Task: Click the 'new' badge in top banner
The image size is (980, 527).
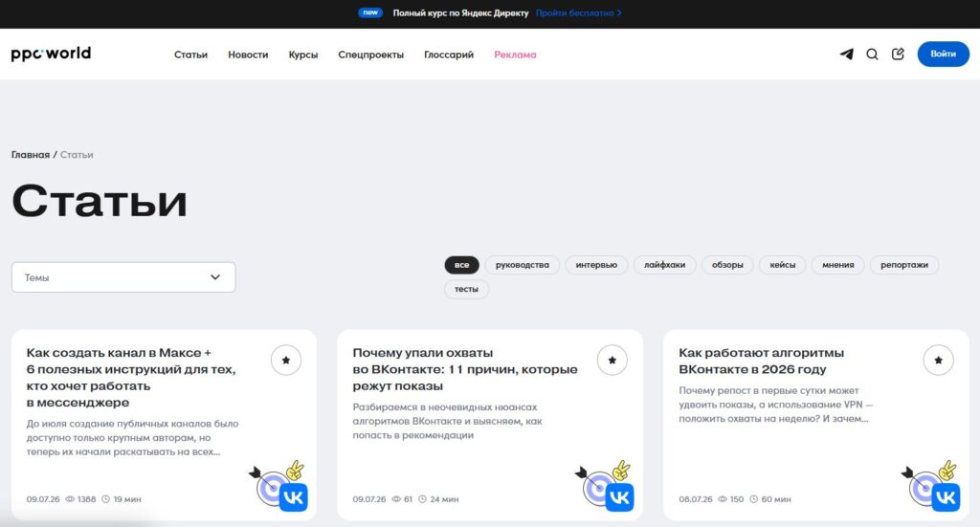Action: point(370,12)
